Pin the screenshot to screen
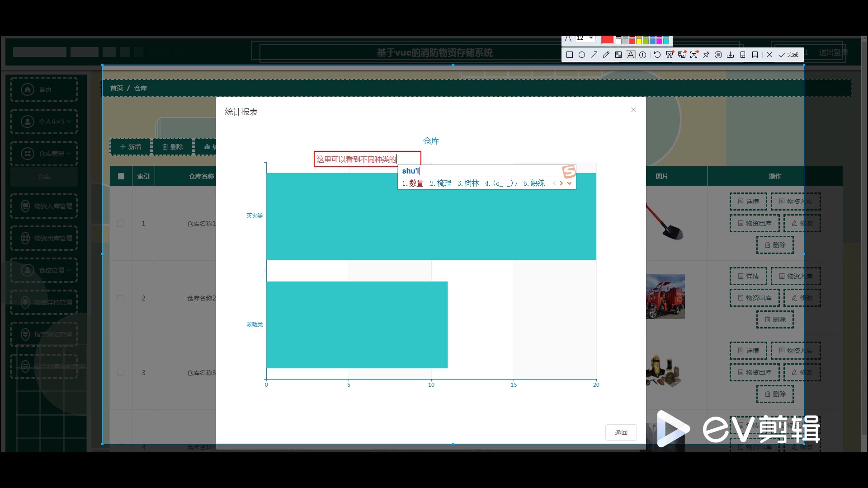The width and height of the screenshot is (868, 488). 706,55
